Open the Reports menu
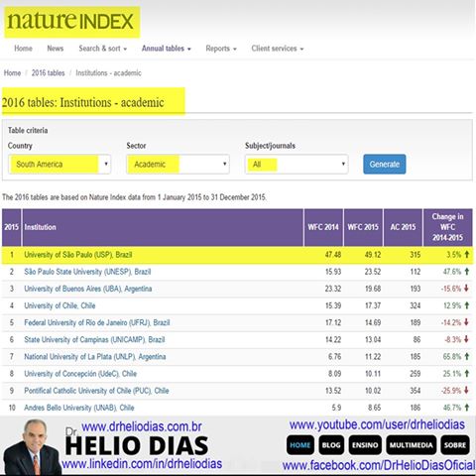The height and width of the screenshot is (476, 476). [x=221, y=49]
